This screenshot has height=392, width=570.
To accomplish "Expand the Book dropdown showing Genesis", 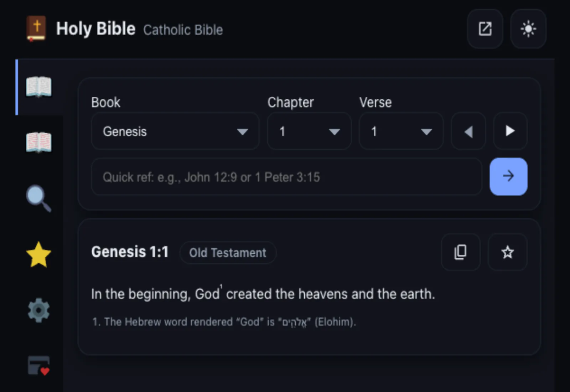I will pos(175,131).
